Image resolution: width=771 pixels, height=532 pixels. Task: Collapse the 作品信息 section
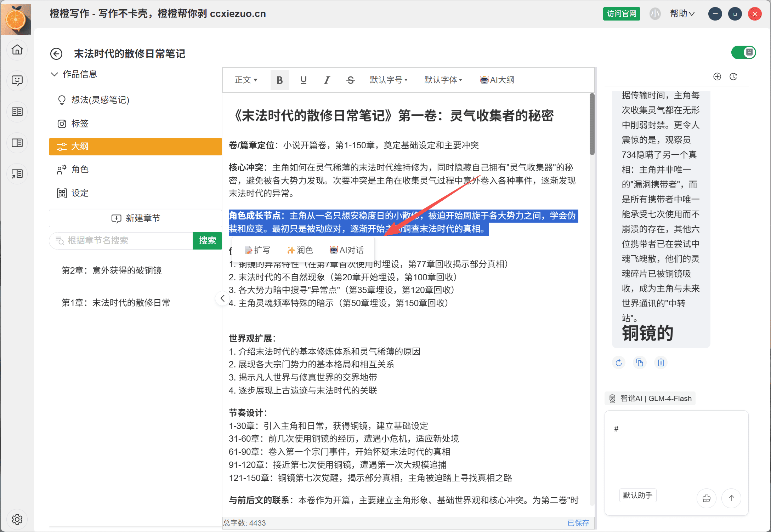55,74
